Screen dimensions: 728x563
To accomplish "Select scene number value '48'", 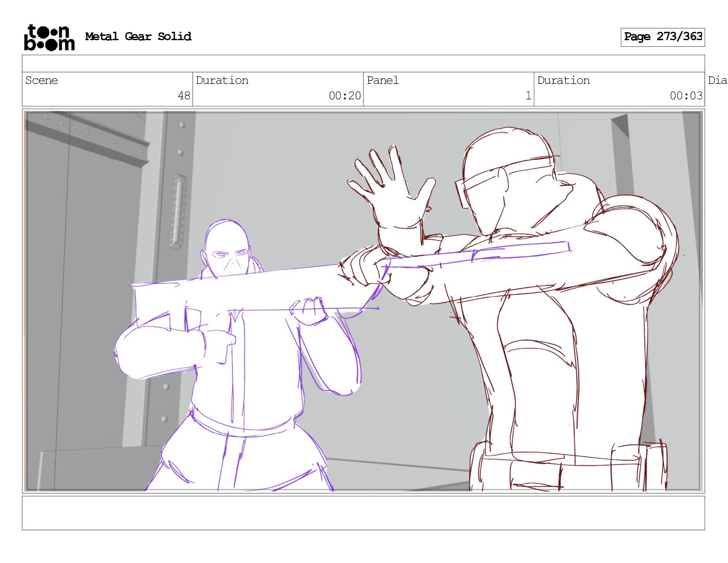I will [x=184, y=96].
